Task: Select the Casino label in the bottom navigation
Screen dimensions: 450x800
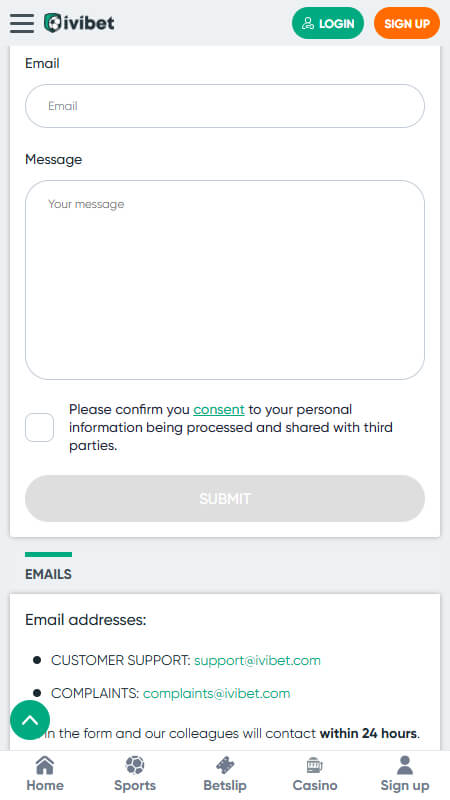Action: click(315, 785)
